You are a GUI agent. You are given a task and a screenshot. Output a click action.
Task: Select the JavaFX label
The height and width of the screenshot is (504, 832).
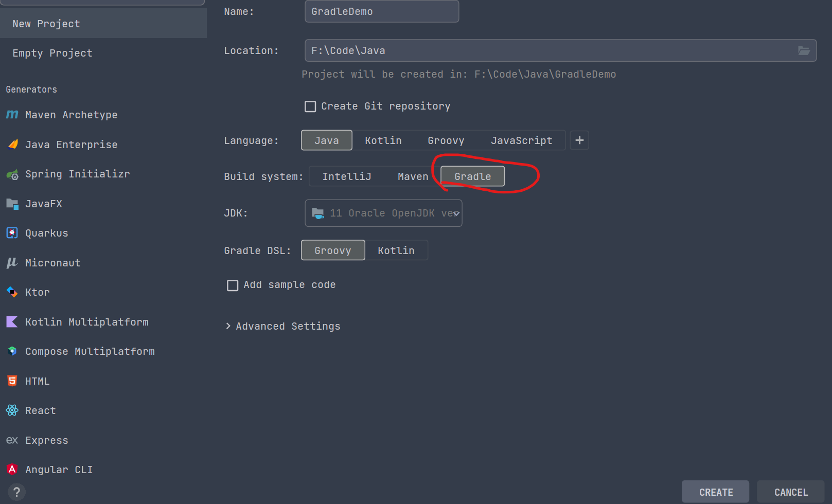pos(44,204)
